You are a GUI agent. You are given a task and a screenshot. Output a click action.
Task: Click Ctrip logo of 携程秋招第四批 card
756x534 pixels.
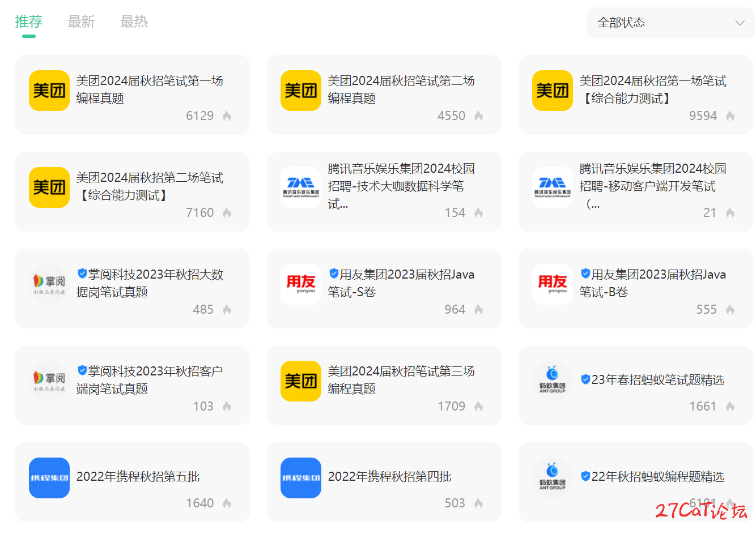click(301, 478)
